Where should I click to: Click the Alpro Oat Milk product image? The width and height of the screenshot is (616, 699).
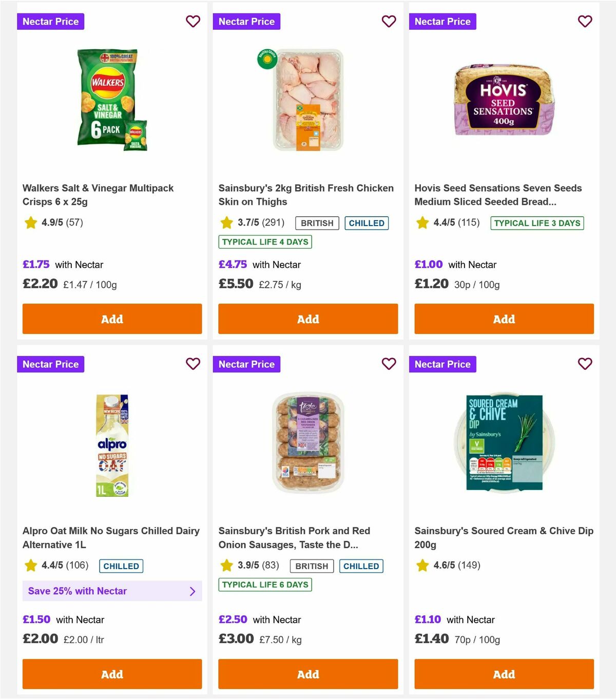(x=111, y=445)
